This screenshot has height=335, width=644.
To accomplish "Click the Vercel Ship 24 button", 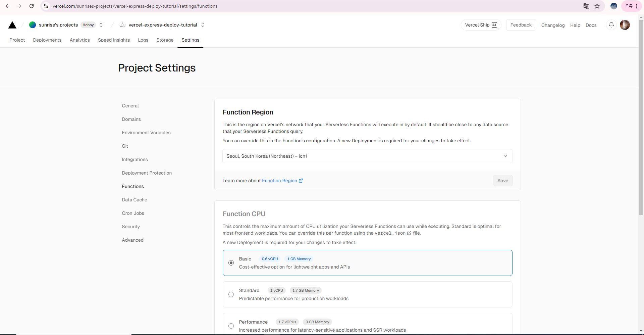I will [481, 25].
